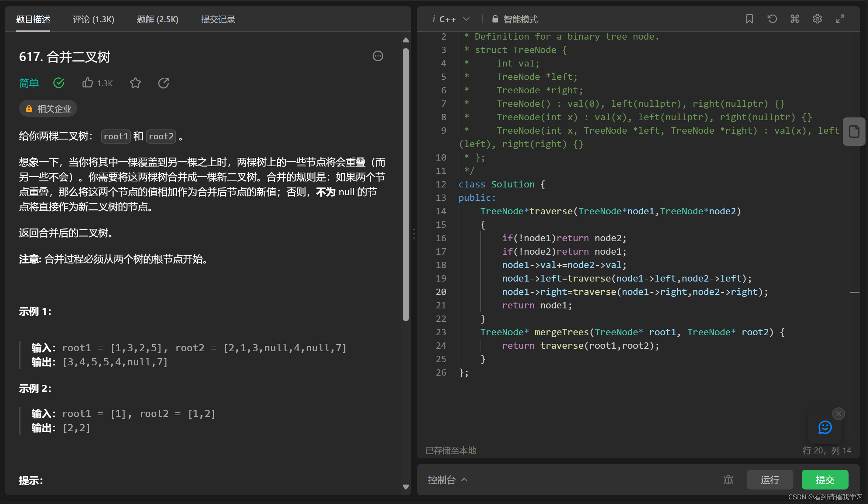This screenshot has width=868, height=504.
Task: Open the debug bug tool near 运行
Action: (x=728, y=480)
